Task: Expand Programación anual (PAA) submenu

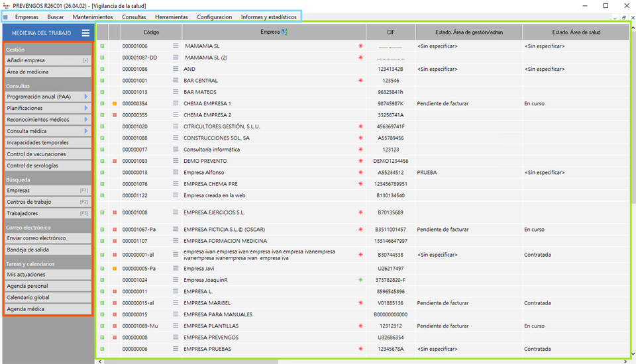Action: click(x=86, y=97)
